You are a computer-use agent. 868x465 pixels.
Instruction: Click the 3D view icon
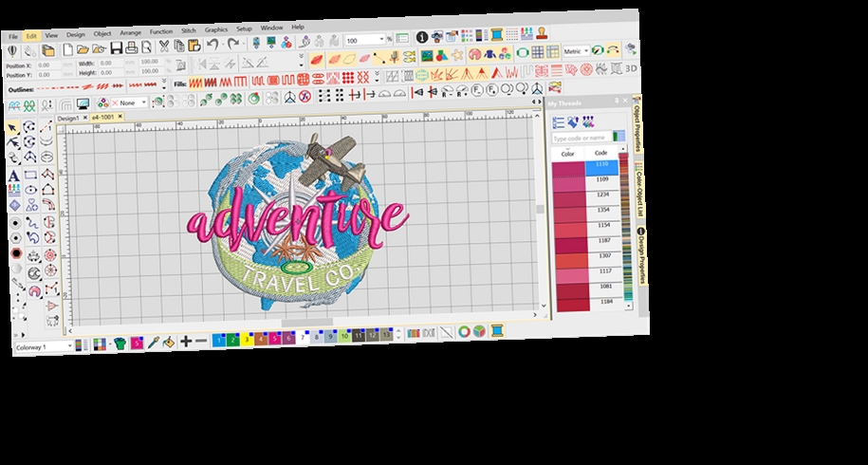(631, 68)
